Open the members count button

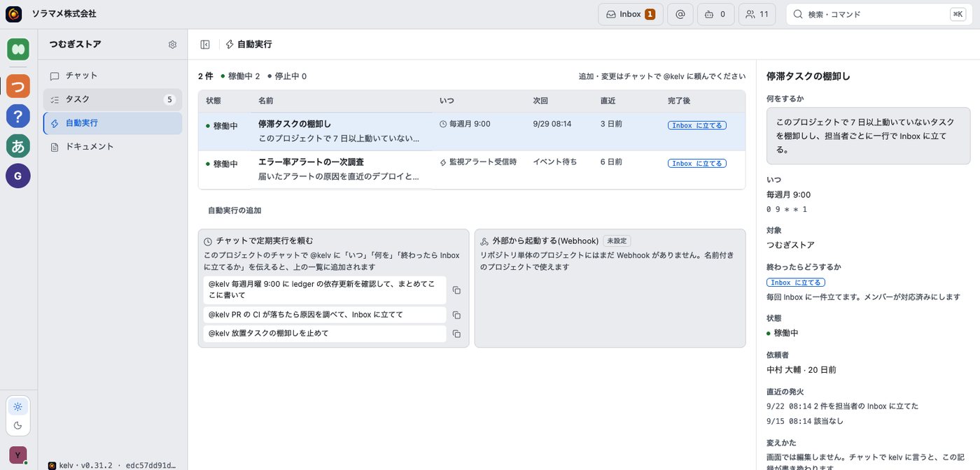click(757, 14)
